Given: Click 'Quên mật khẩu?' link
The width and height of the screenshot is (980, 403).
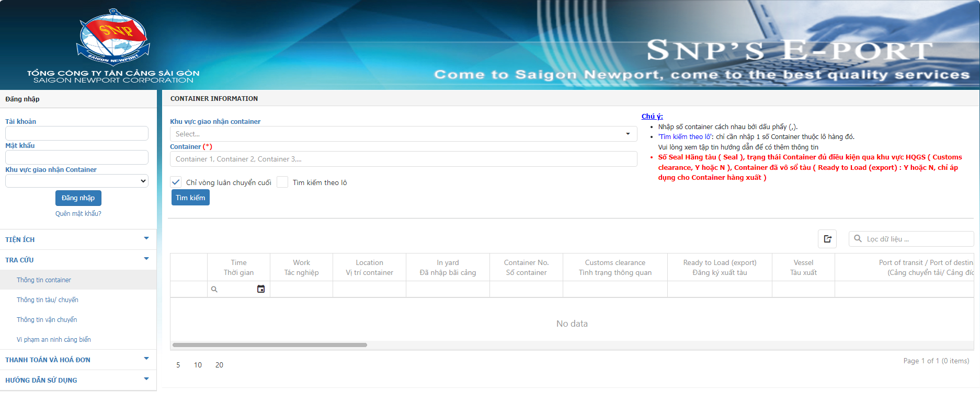Looking at the screenshot, I should point(78,214).
